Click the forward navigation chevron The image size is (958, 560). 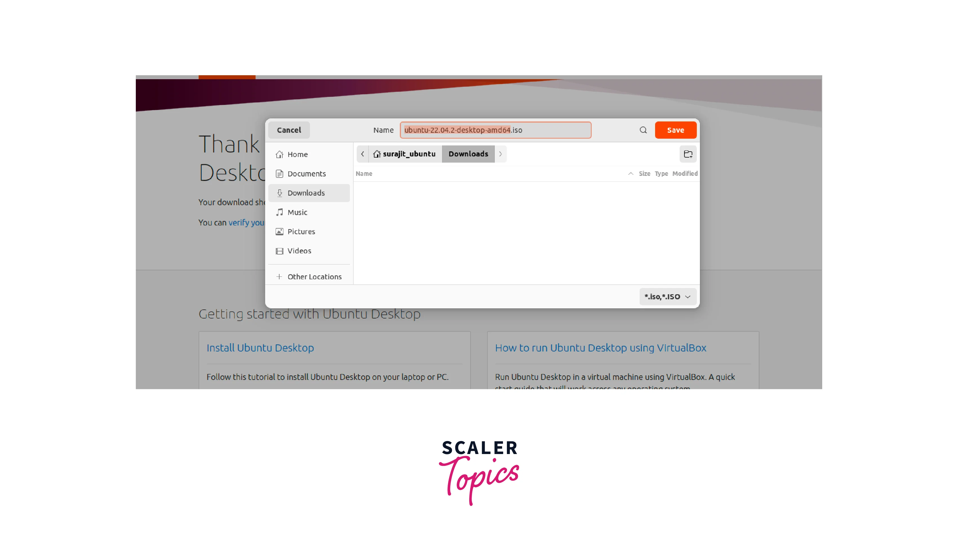click(x=501, y=153)
